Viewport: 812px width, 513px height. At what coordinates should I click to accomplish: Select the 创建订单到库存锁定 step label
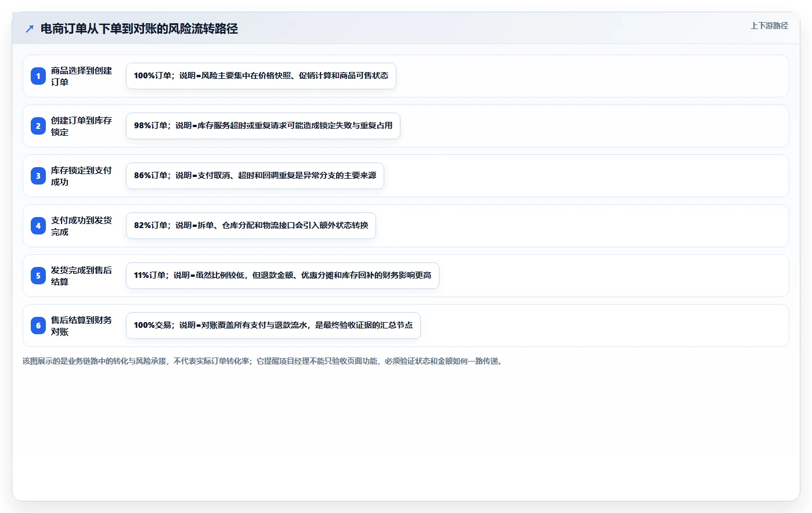pyautogui.click(x=81, y=126)
